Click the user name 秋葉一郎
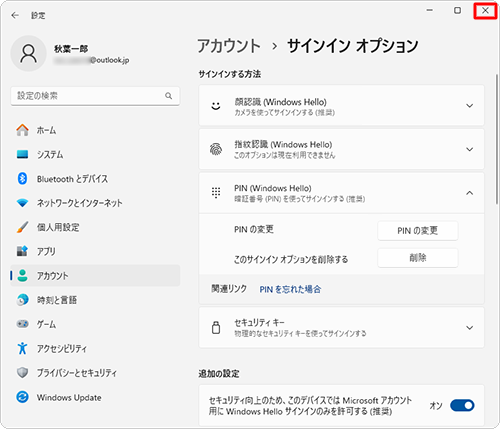The width and height of the screenshot is (500, 429). [71, 49]
